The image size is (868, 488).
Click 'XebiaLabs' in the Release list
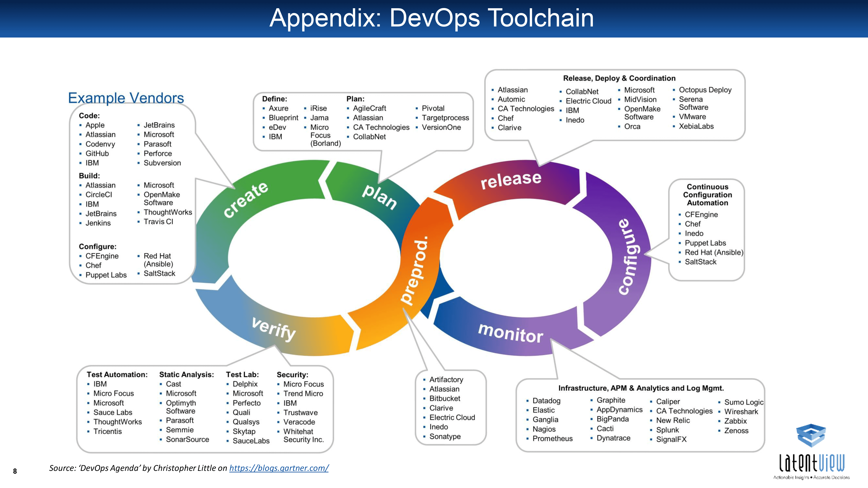[697, 126]
